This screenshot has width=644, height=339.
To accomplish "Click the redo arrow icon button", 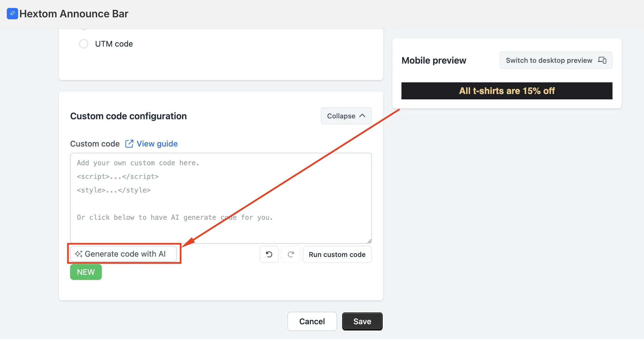I will pyautogui.click(x=291, y=254).
